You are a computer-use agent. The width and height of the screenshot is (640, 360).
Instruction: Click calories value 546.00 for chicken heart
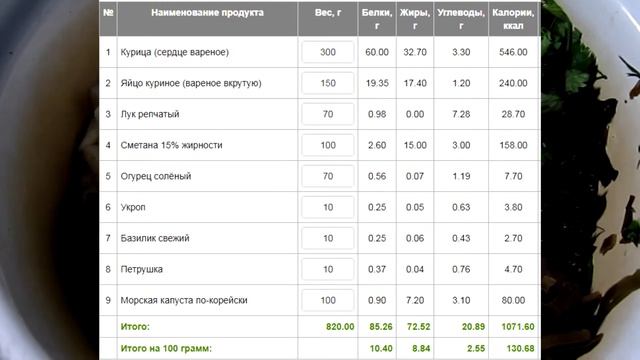513,52
